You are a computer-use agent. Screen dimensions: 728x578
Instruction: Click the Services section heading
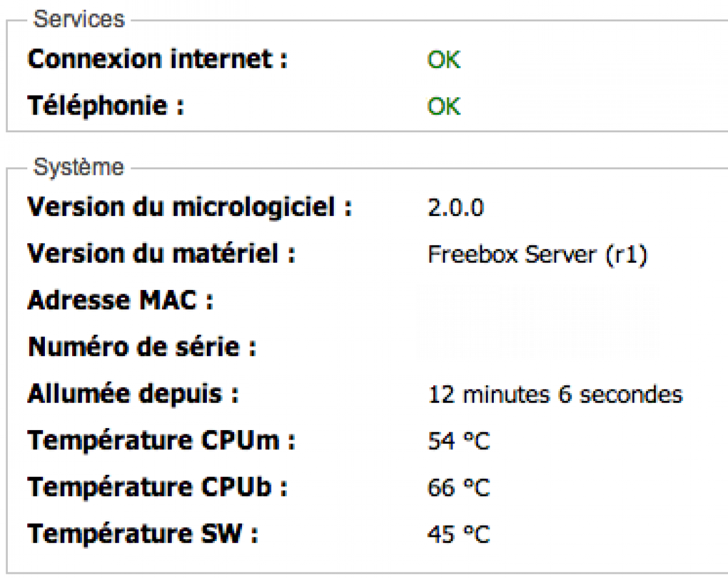coord(78,19)
